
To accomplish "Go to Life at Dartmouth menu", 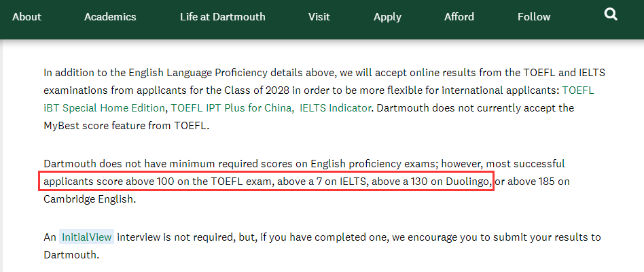I will click(223, 17).
